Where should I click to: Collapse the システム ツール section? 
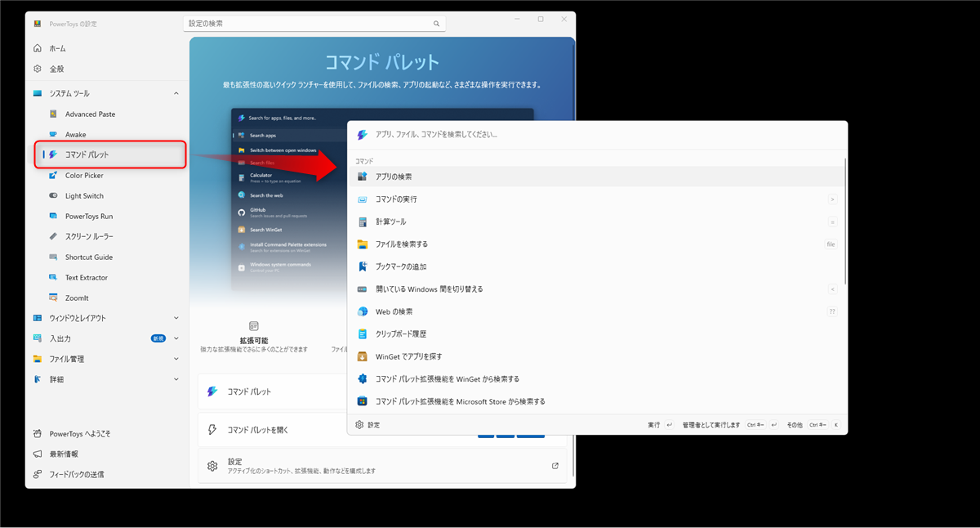[176, 94]
